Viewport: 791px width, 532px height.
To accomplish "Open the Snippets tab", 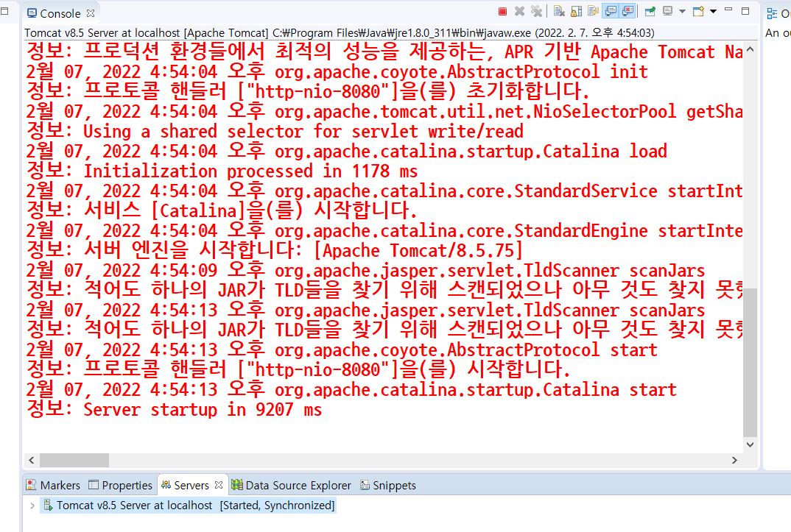I will pyautogui.click(x=388, y=485).
